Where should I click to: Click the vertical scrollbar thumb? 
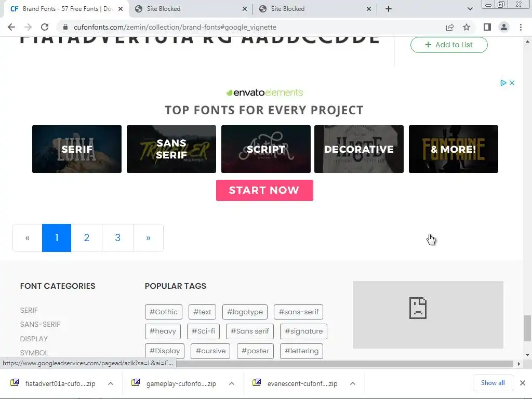[x=527, y=328]
